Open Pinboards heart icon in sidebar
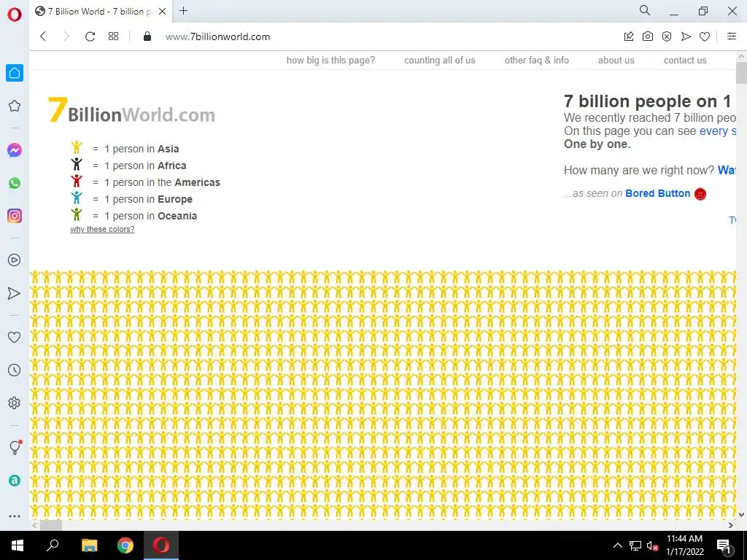747x560 pixels. [x=15, y=337]
